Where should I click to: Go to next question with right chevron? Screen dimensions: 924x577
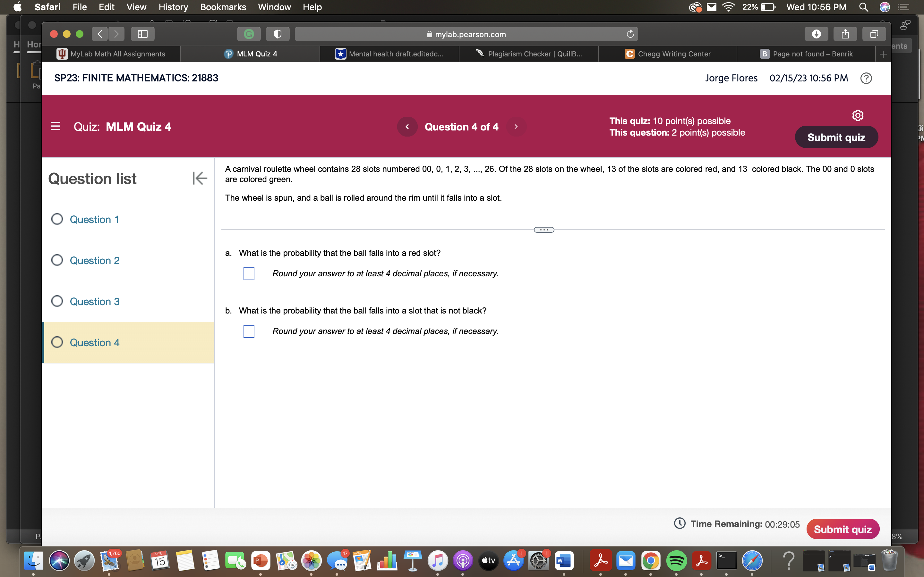[516, 126]
